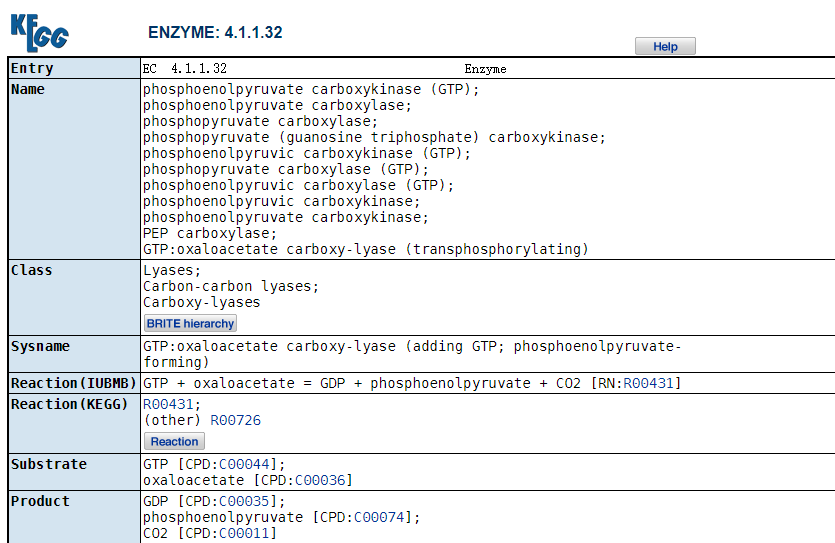Select name 'phosphoenolpyruvate carboxylase;'
This screenshot has height=543, width=835.
coord(277,105)
